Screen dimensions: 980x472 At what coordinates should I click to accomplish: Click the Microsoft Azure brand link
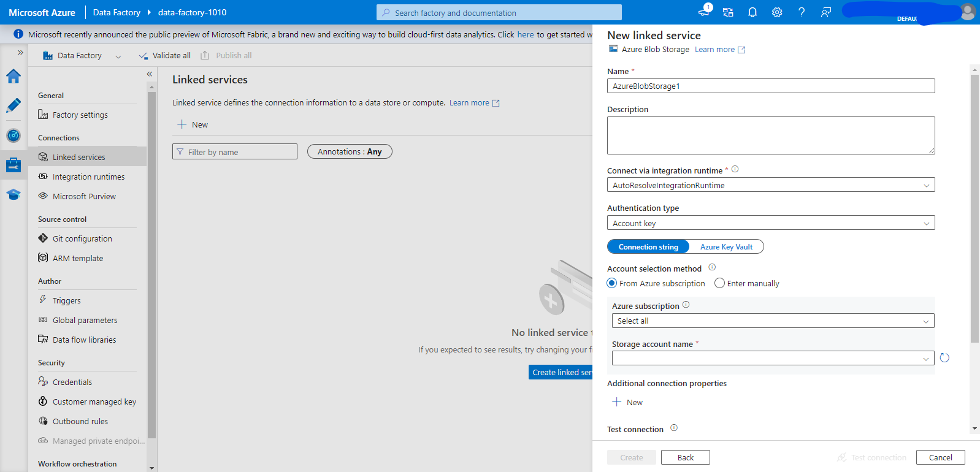(x=42, y=12)
